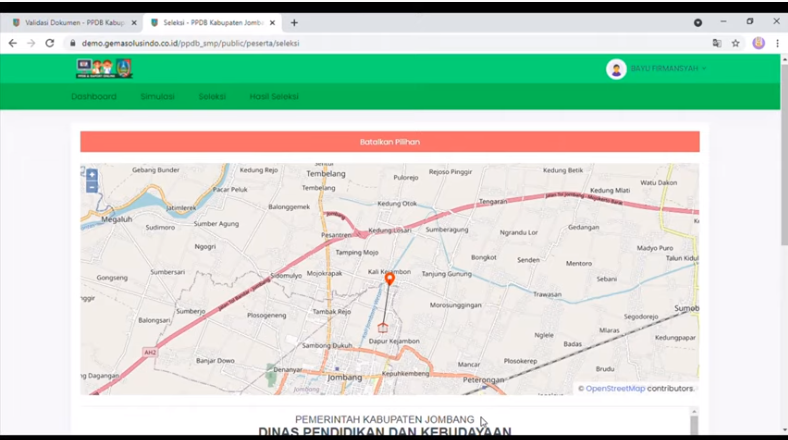Click the browser reload page icon

(50, 43)
